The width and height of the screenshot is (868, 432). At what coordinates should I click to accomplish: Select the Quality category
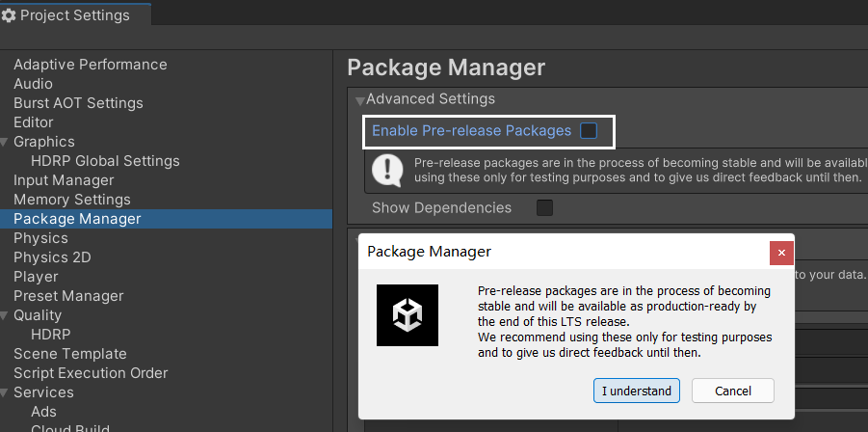click(38, 315)
